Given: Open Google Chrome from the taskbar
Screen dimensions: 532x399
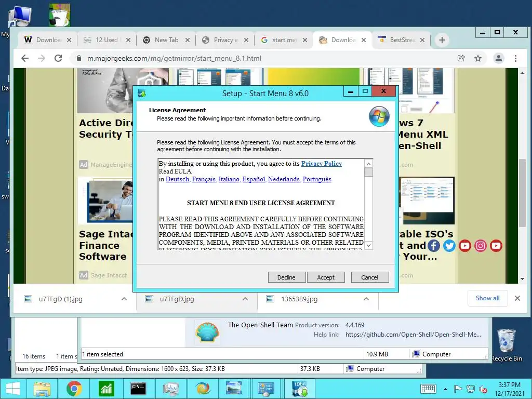Looking at the screenshot, I should point(74,389).
